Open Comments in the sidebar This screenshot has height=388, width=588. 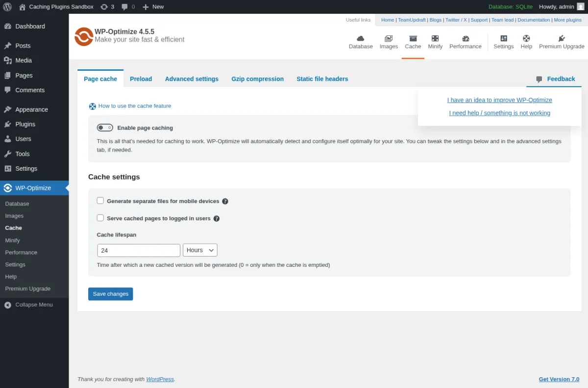[34, 90]
